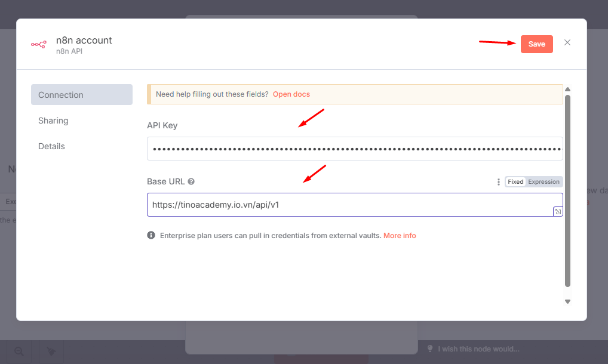Show Base URL help tooltip icon
The height and width of the screenshot is (364, 608).
[x=191, y=181]
